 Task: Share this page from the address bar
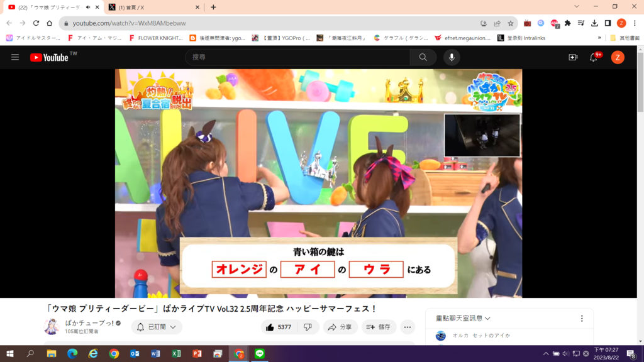click(497, 23)
